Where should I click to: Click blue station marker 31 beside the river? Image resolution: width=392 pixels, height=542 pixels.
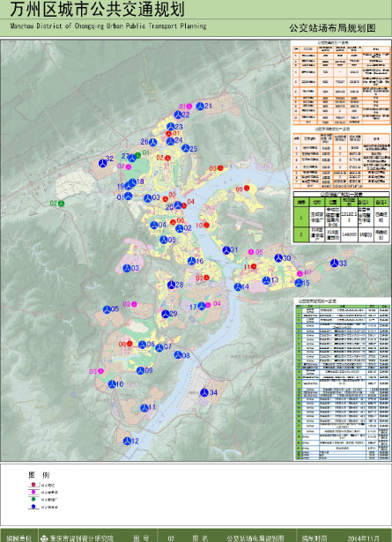click(x=226, y=250)
